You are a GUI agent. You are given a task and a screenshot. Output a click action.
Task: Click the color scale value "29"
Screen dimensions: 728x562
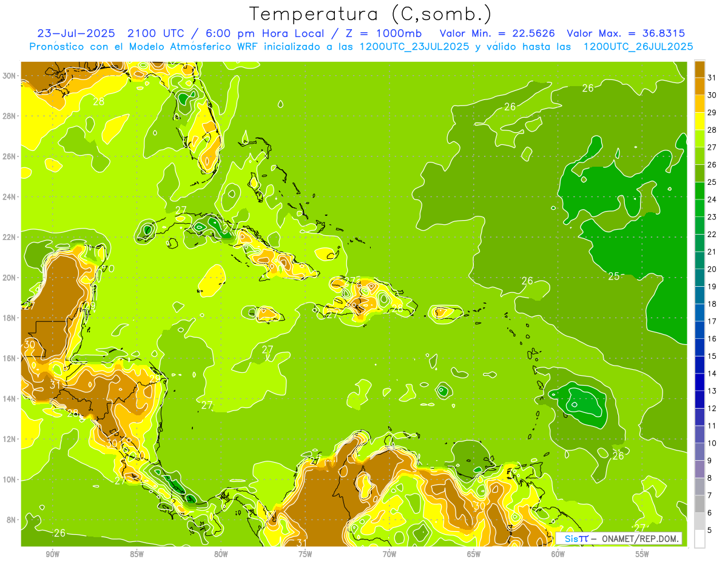[x=712, y=113]
